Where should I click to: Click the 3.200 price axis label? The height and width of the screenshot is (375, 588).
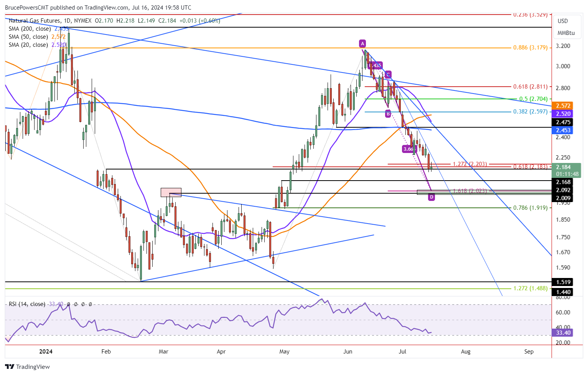(x=563, y=46)
